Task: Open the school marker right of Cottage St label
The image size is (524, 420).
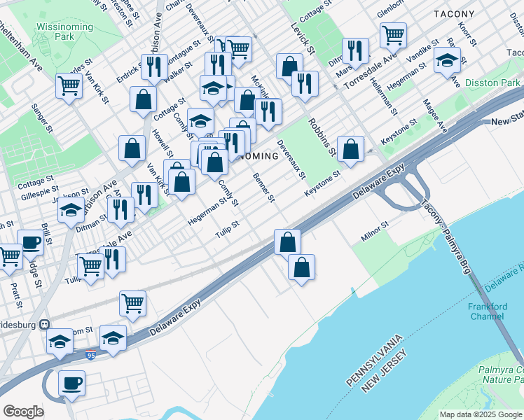Action: (200, 122)
